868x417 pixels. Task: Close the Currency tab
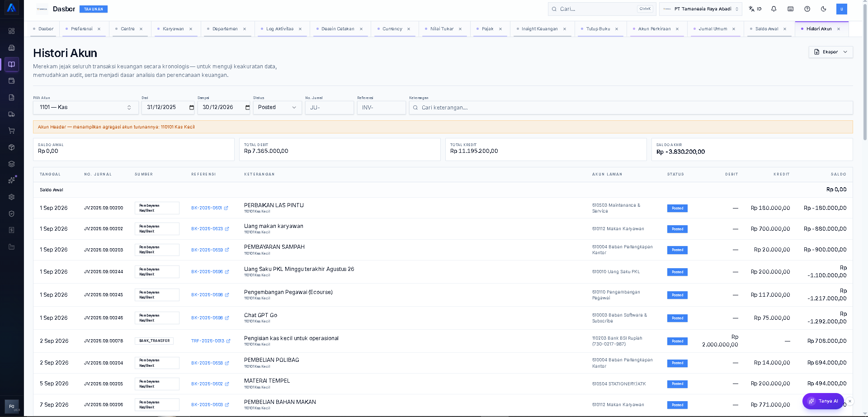(x=409, y=29)
